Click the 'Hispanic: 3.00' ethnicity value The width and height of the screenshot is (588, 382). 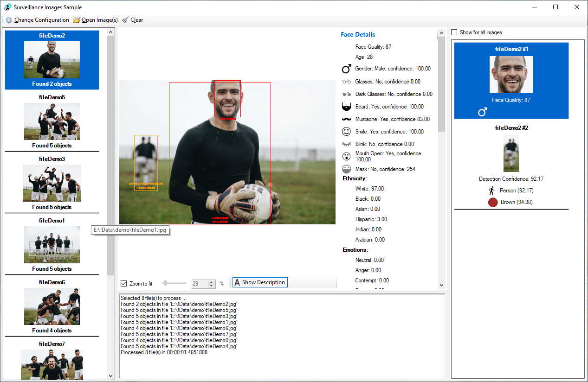pyautogui.click(x=371, y=219)
